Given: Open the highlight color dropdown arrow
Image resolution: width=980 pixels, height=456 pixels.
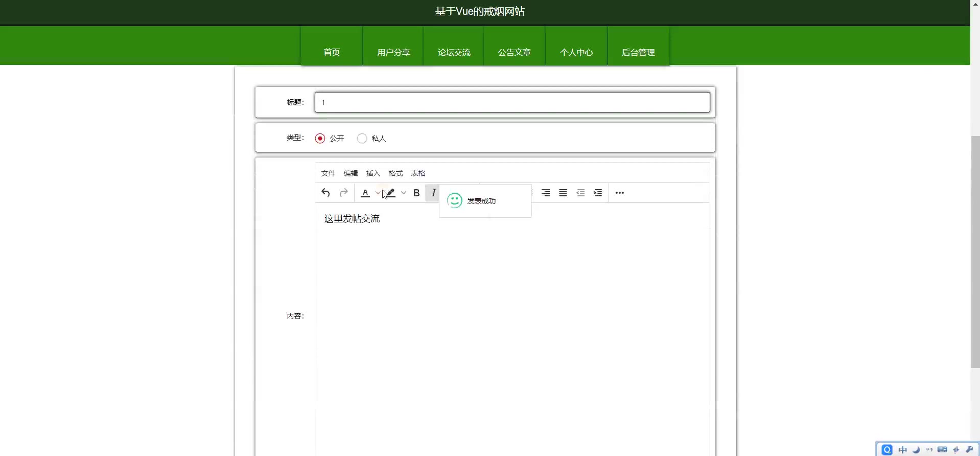Looking at the screenshot, I should (x=404, y=193).
